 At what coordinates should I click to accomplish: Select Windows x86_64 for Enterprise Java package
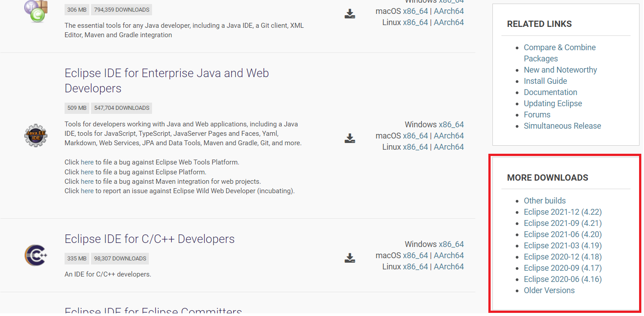click(451, 125)
